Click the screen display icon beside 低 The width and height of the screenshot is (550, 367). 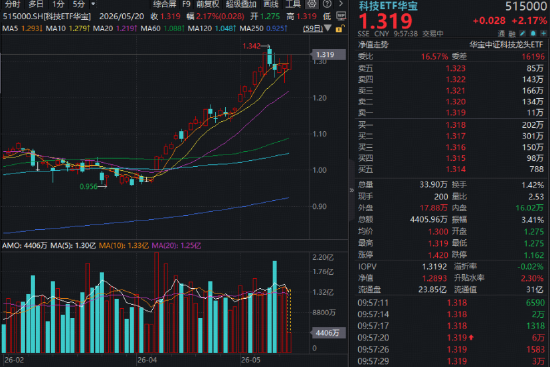[x=341, y=16]
